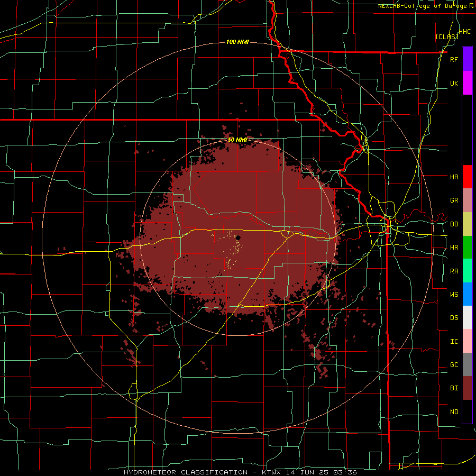Click the BD legend label
The image size is (476, 476).
pos(454,224)
